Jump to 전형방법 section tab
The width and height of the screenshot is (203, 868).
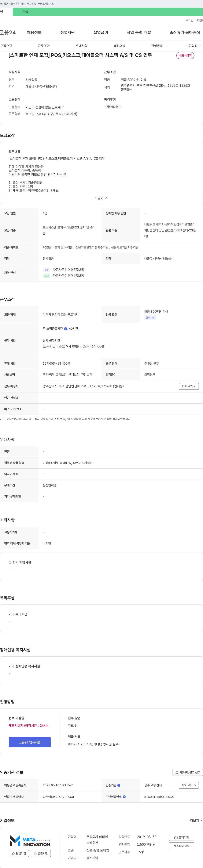click(157, 46)
